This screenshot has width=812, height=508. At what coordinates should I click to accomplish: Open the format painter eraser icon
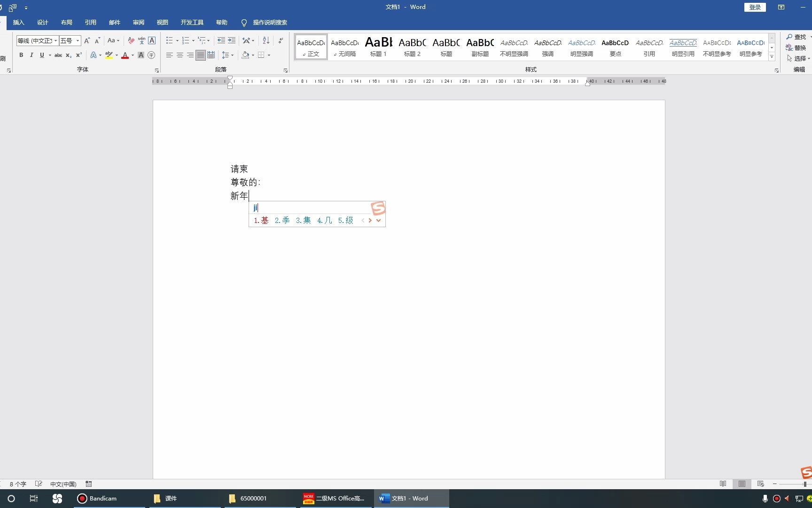pos(132,40)
